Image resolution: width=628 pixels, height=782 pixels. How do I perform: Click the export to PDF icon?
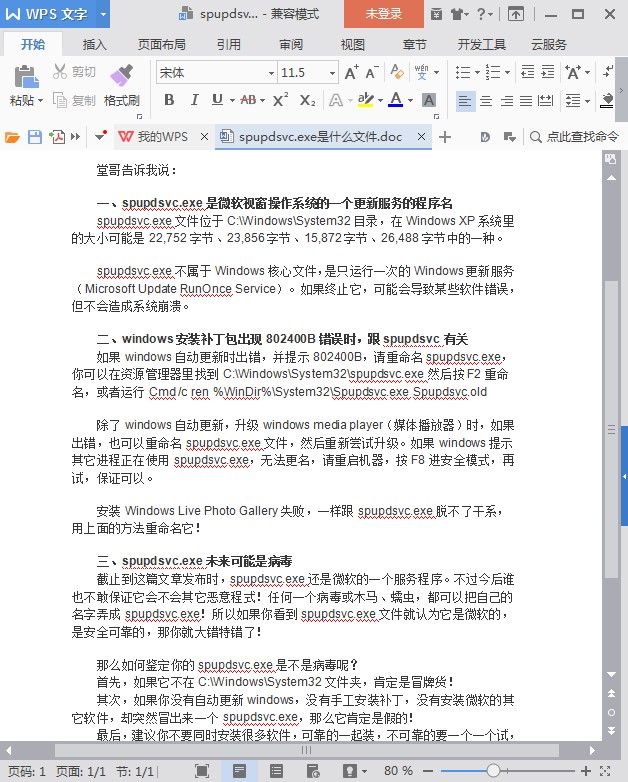pyautogui.click(x=57, y=137)
